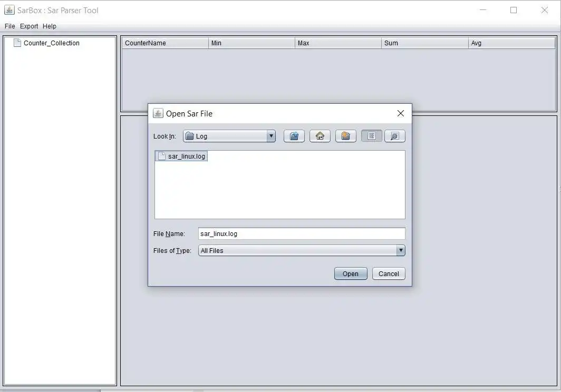Click the Sum column header
The width and height of the screenshot is (561, 392).
[x=424, y=43]
